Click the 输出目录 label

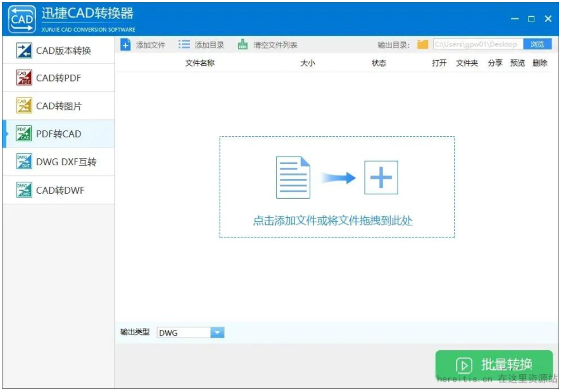pos(393,45)
